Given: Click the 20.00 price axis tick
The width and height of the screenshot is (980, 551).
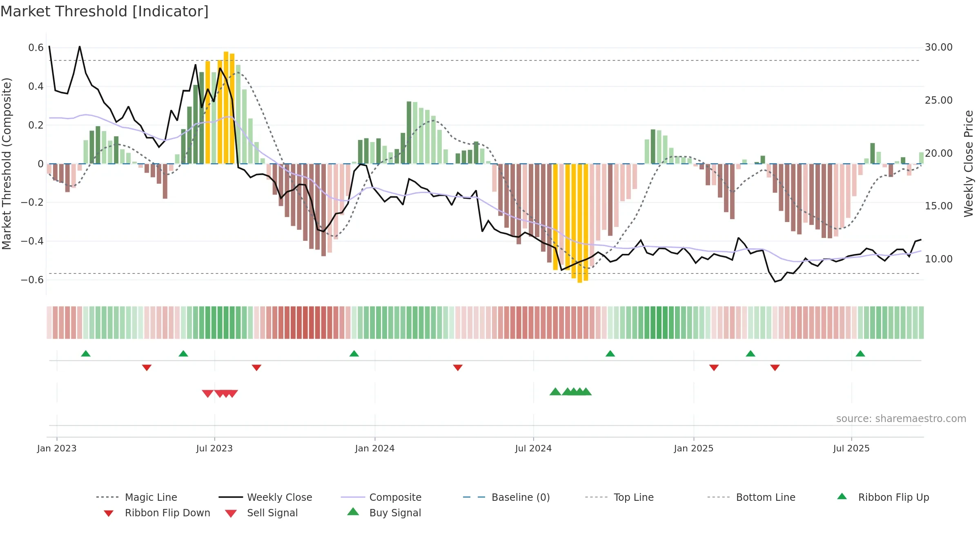Looking at the screenshot, I should point(939,153).
